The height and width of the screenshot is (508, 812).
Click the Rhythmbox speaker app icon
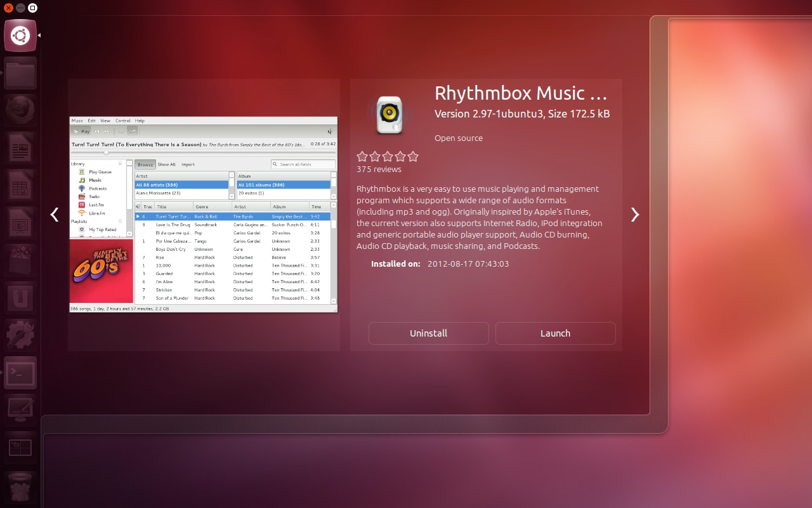coord(389,114)
